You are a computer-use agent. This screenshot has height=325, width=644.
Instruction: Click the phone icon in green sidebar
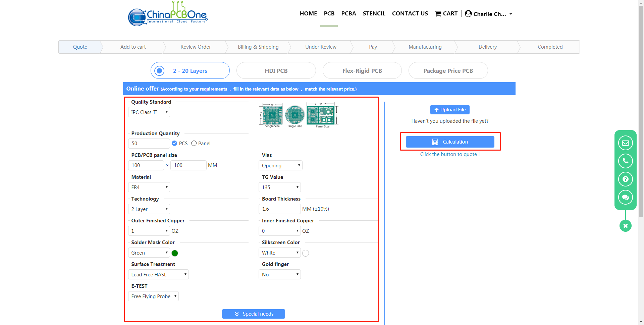tap(625, 161)
